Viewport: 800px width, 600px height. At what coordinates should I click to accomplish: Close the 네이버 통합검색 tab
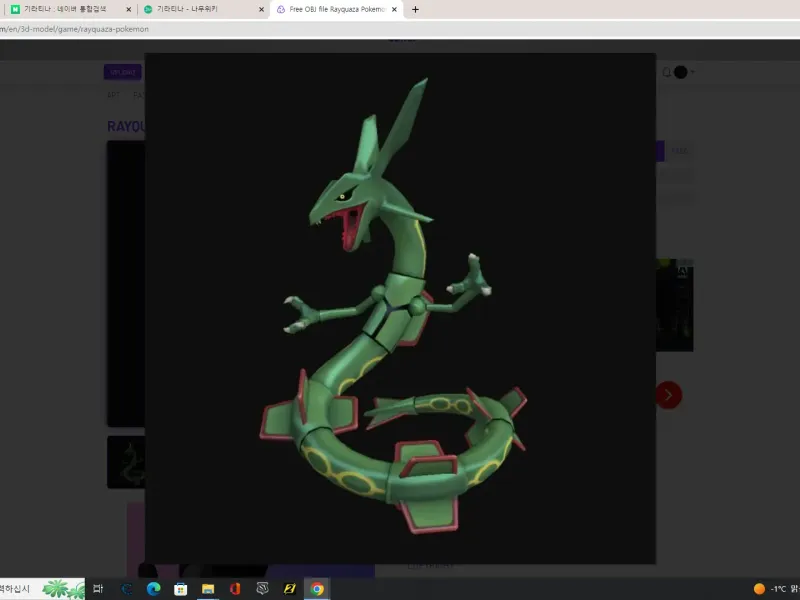129,9
